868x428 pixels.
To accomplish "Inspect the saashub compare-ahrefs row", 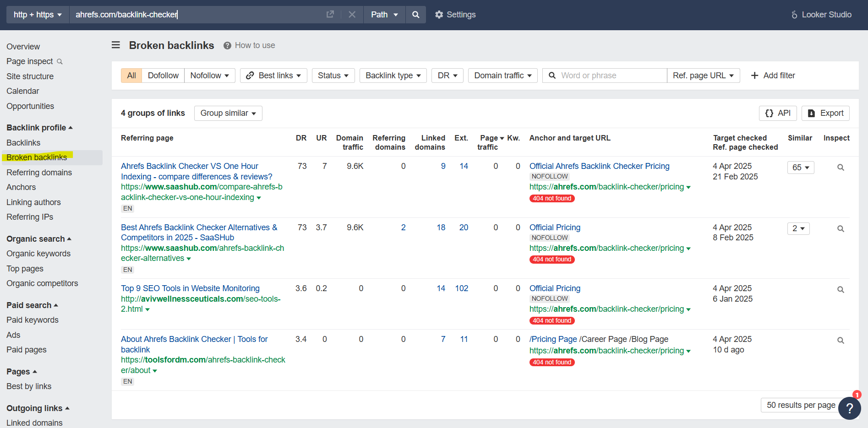I will pyautogui.click(x=841, y=168).
